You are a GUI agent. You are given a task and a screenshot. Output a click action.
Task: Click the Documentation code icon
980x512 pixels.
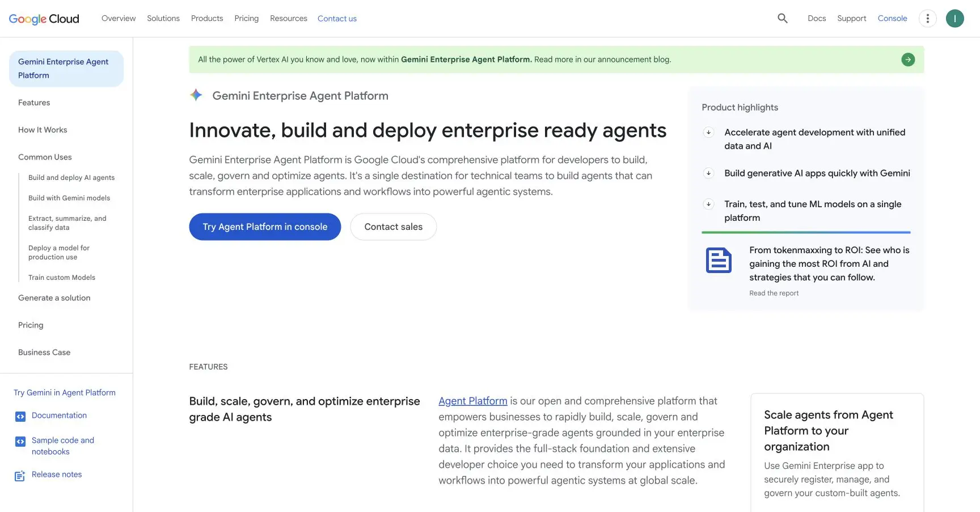[x=20, y=417]
